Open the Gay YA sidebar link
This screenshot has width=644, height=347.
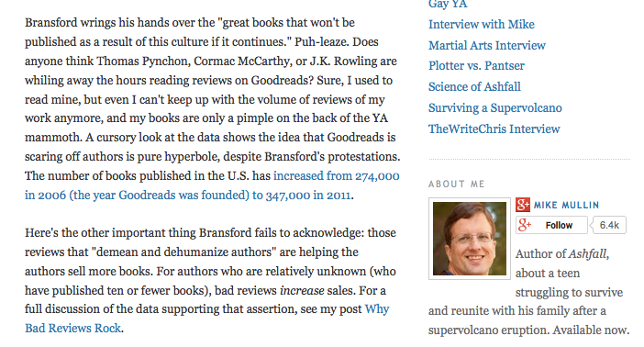448,4
